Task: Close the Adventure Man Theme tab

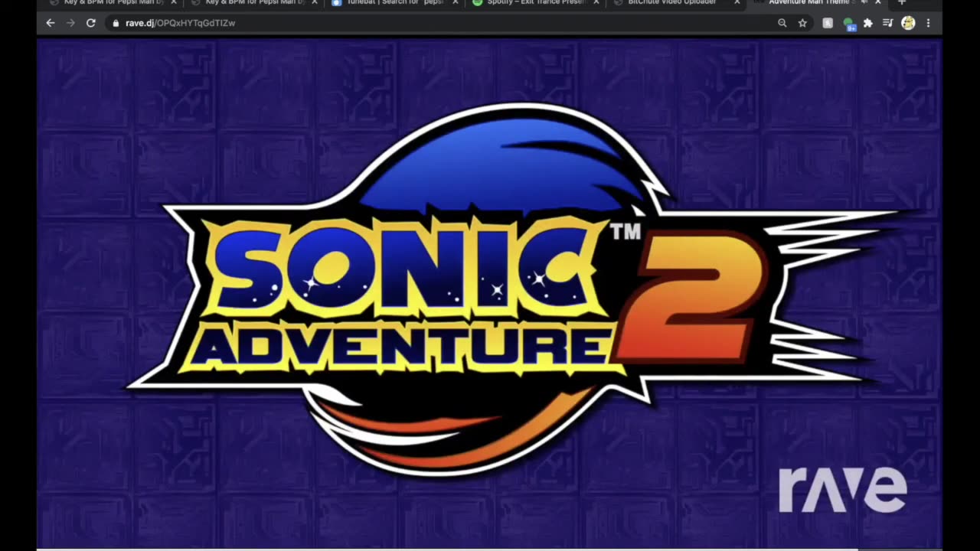Action: tap(877, 2)
